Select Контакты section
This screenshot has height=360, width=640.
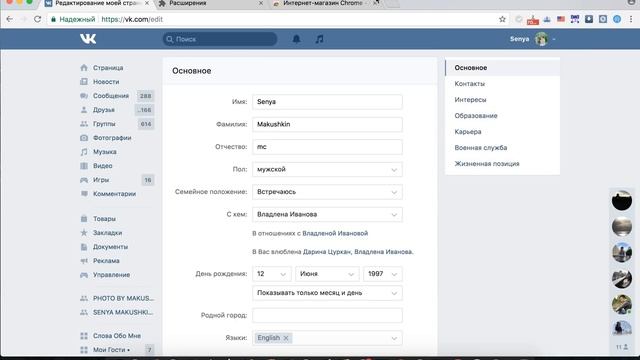(502, 84)
